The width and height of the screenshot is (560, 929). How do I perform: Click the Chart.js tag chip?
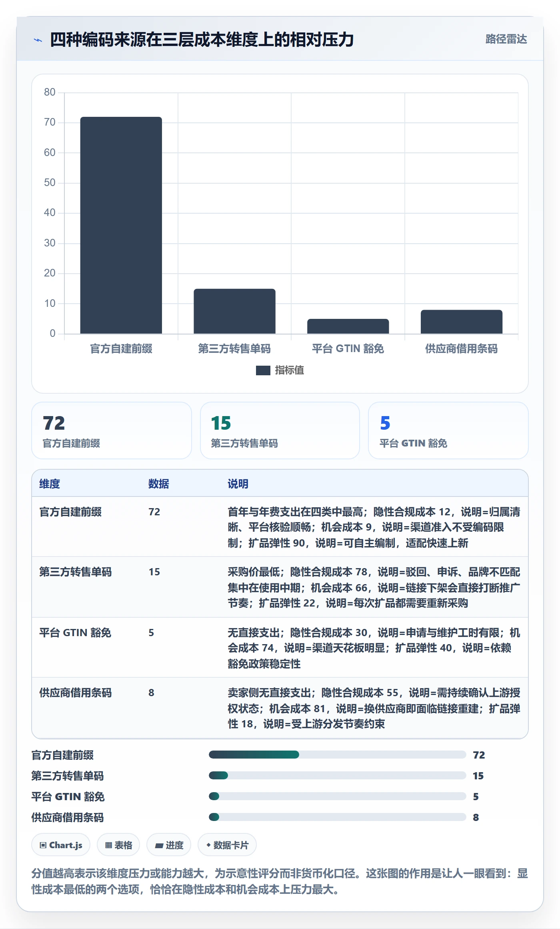click(61, 845)
